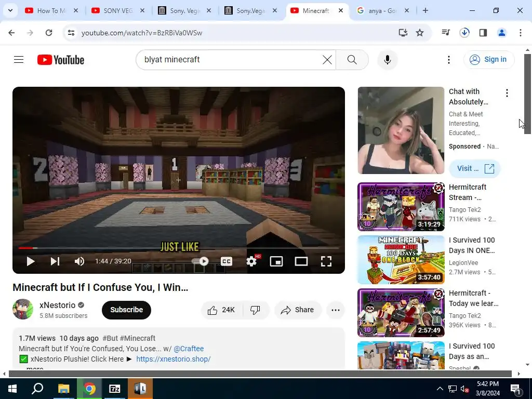Click the #Minecraft hashtag
Image resolution: width=532 pixels, height=399 pixels.
click(137, 338)
